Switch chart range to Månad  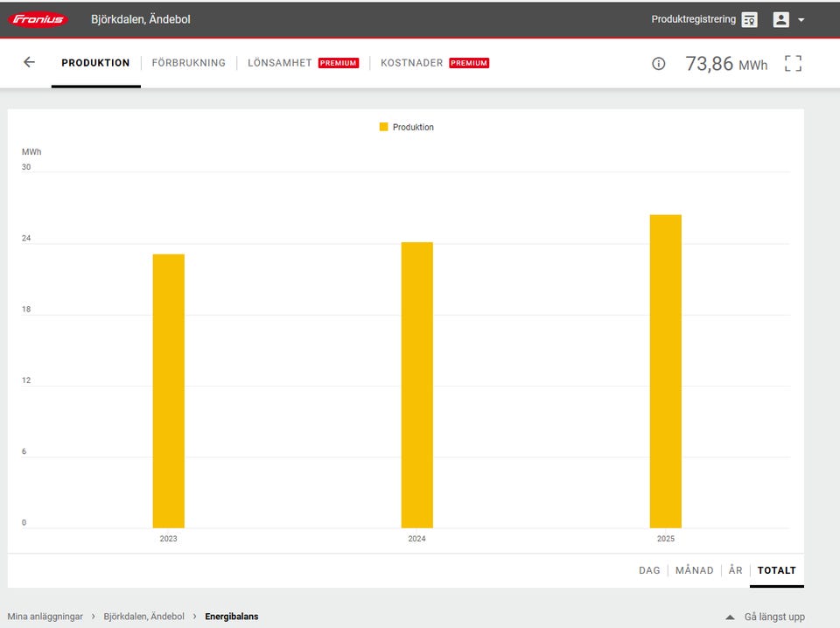click(695, 570)
